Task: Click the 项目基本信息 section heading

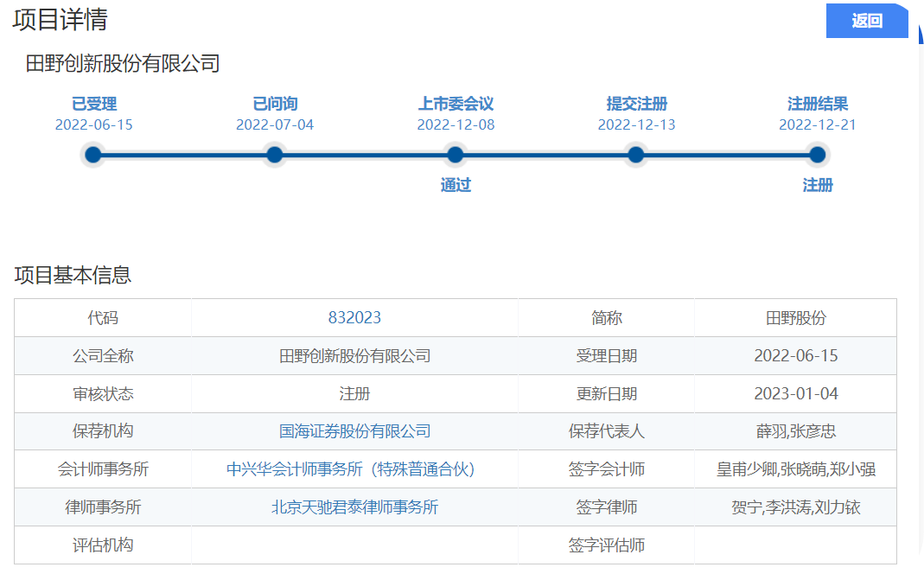Action: pos(73,275)
